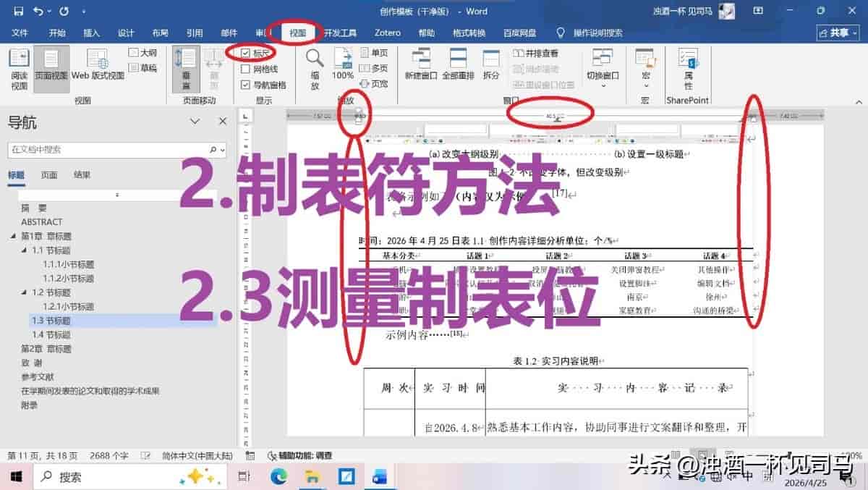This screenshot has width=868, height=490.
Task: Open Microsoft Edge from taskbar
Action: pos(278,477)
